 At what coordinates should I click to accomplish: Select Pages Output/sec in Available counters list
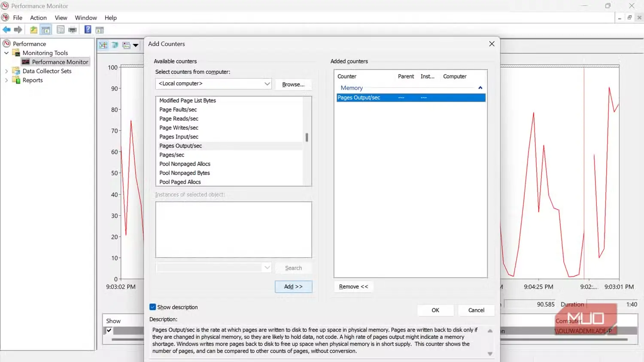pos(229,146)
